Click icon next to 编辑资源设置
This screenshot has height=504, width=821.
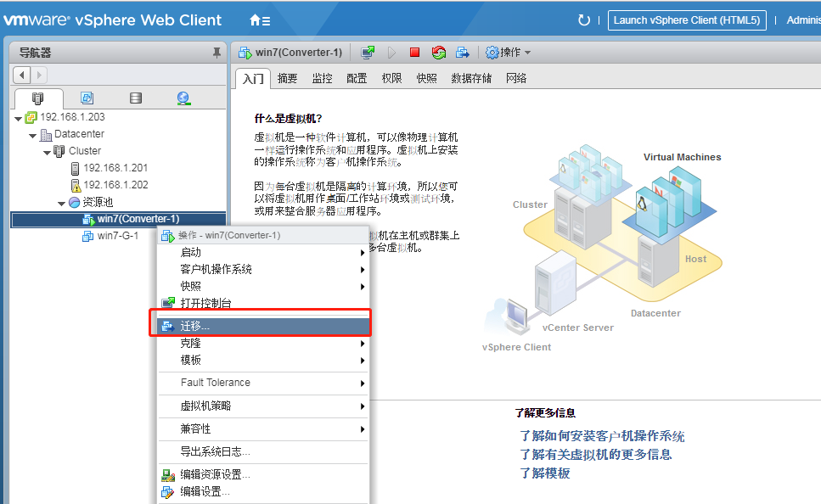pyautogui.click(x=168, y=474)
